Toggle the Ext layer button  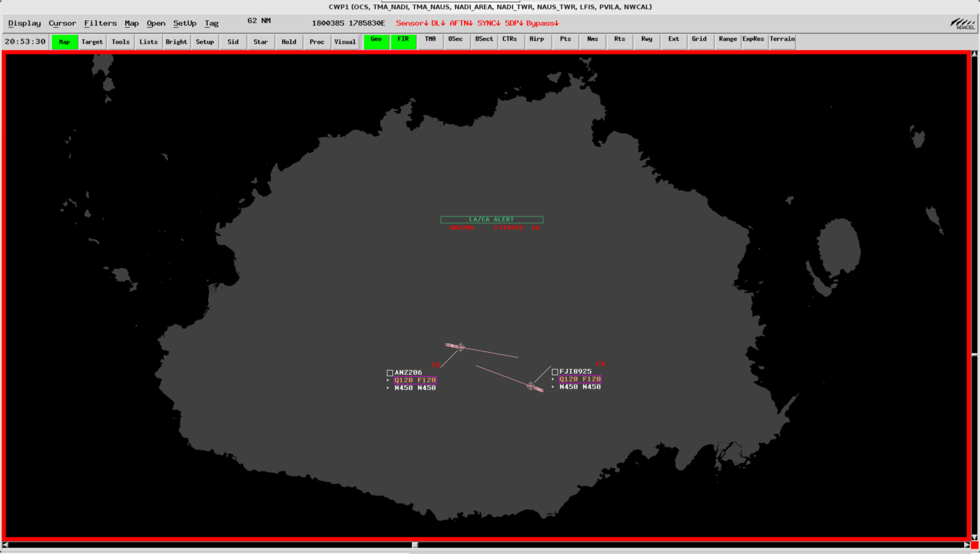[x=674, y=42]
